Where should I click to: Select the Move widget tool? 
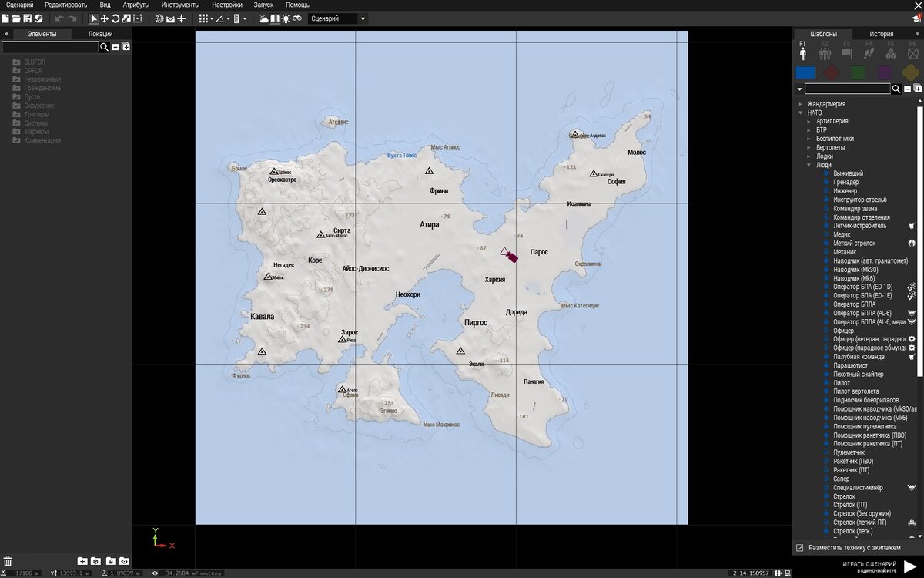click(105, 18)
